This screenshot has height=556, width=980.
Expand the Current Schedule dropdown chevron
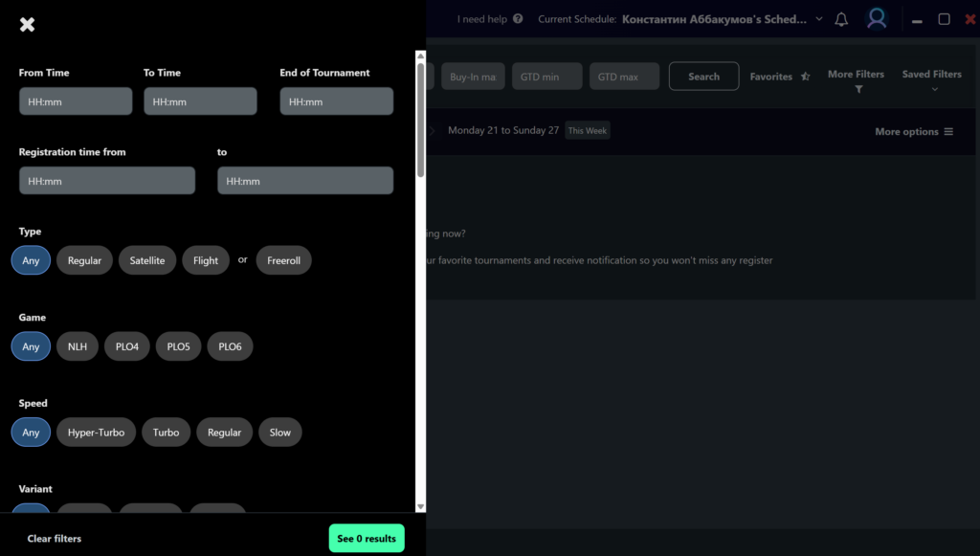tap(819, 19)
